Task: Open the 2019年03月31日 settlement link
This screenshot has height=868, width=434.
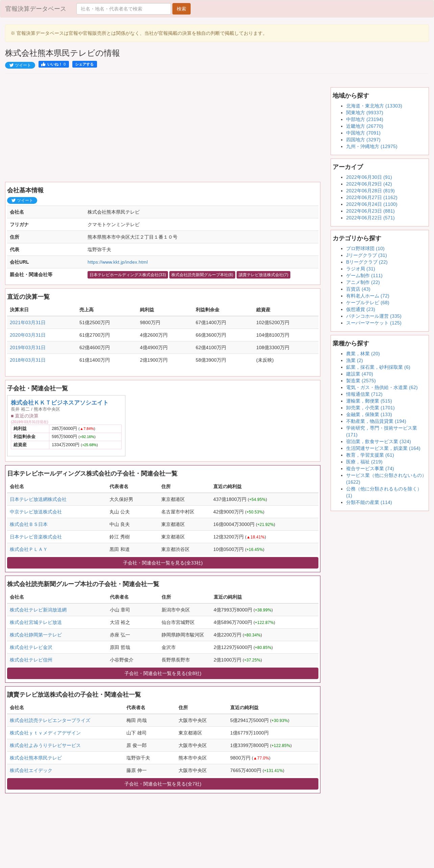Action: pyautogui.click(x=28, y=347)
